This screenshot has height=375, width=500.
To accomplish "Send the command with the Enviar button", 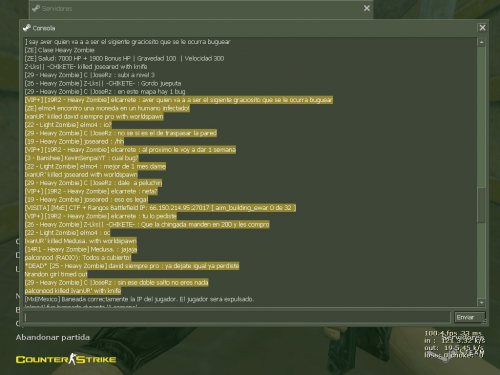I will 469,317.
